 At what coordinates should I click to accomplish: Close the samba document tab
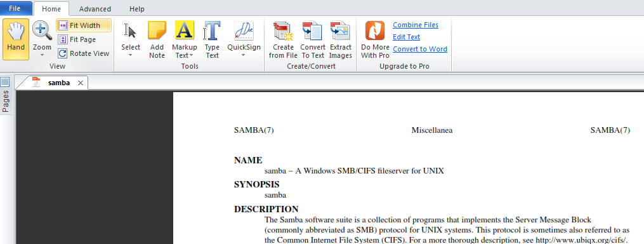[81, 83]
